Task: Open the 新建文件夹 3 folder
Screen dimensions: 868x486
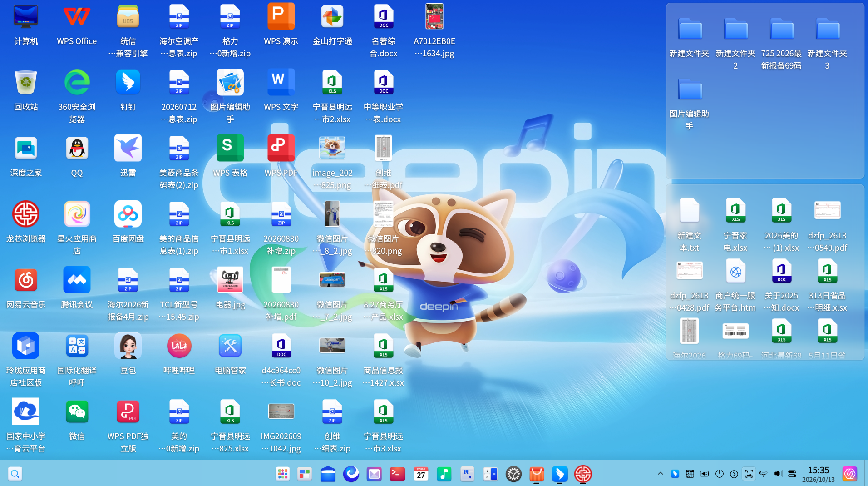Action: 828,30
